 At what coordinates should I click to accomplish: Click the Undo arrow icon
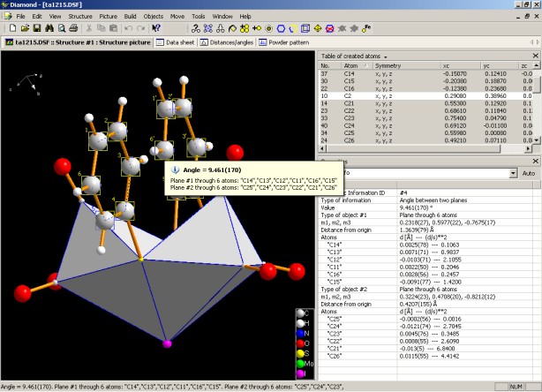click(x=129, y=29)
